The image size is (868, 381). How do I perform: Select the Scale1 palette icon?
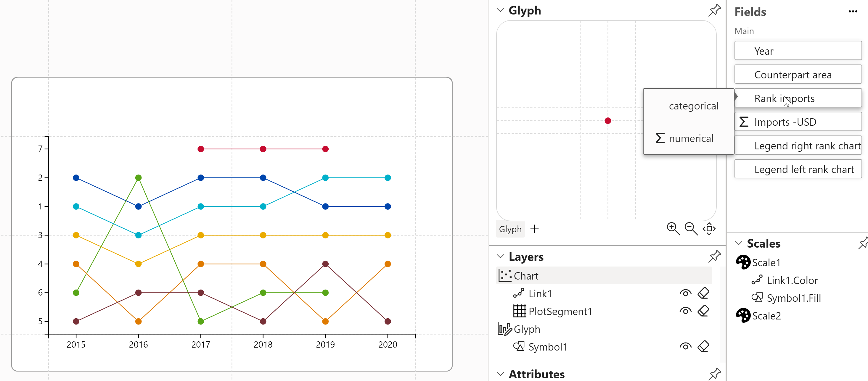tap(744, 262)
